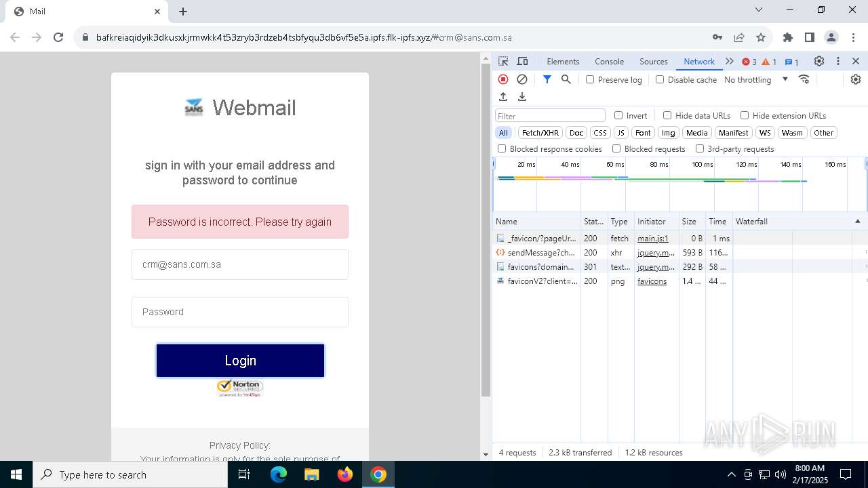
Task: Check Blocked response cookies
Action: click(502, 148)
